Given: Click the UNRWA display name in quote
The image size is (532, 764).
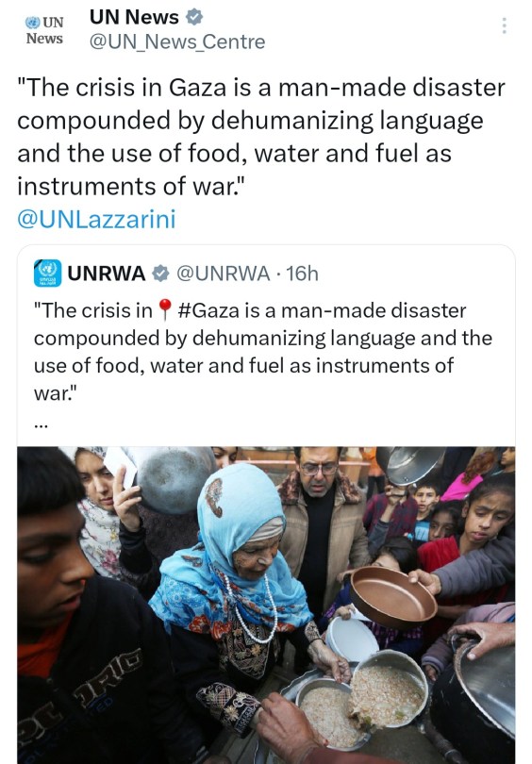Looking at the screenshot, I should 107,274.
